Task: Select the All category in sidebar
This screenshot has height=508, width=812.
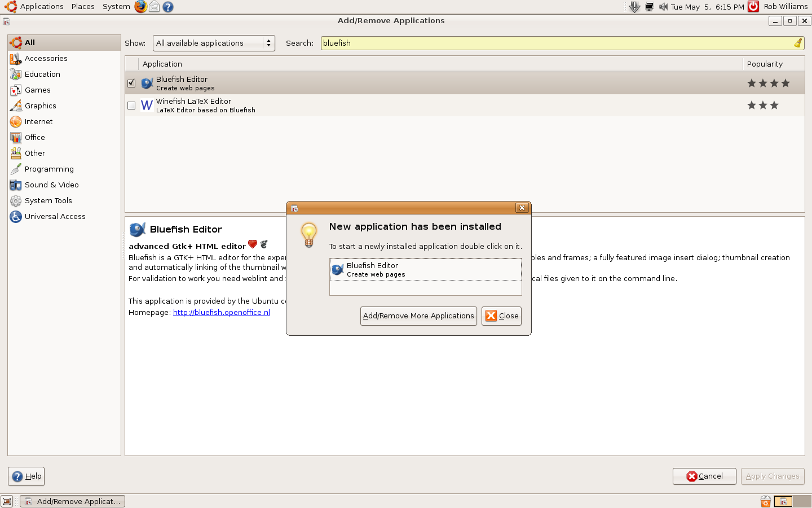Action: [64, 43]
